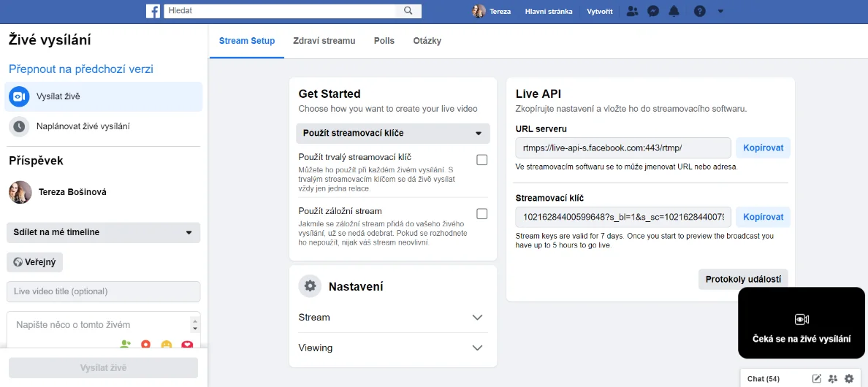
Task: Open Sdílet na mé timeline dropdown
Action: pyautogui.click(x=104, y=233)
